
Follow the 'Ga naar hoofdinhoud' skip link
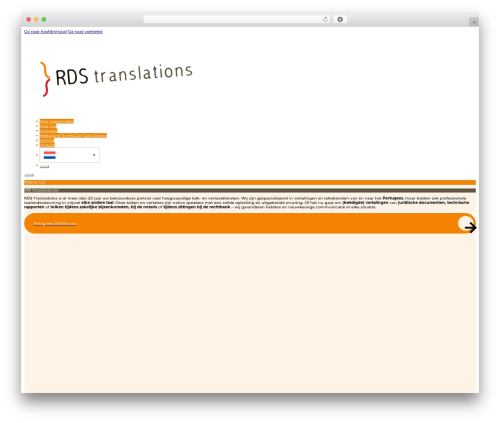tap(45, 32)
